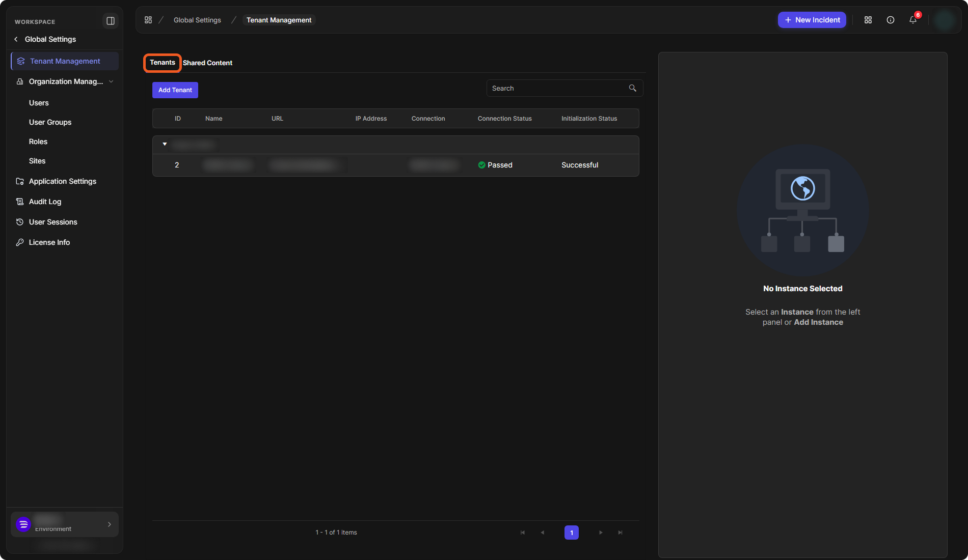
Task: Click the search magnifier icon
Action: point(632,88)
